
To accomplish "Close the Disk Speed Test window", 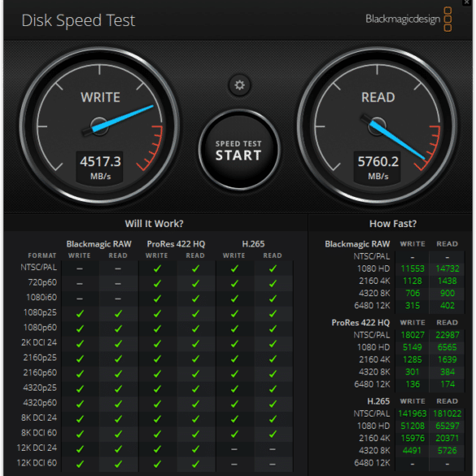I will 467,2.
